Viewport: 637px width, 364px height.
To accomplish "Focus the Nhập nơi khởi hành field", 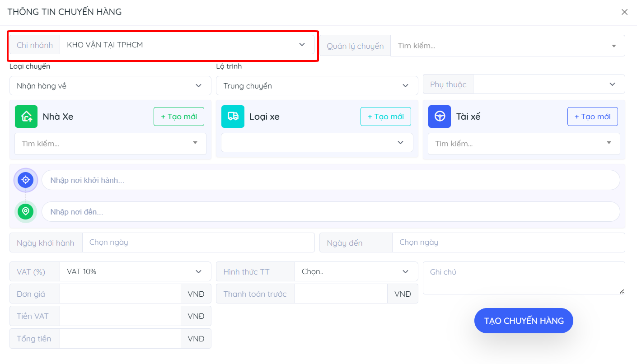I will tap(330, 180).
